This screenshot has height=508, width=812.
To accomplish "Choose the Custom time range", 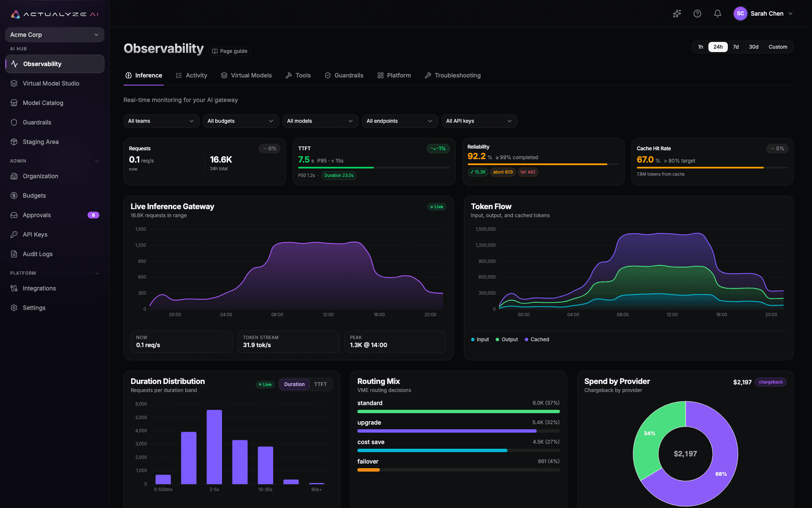I will point(778,47).
